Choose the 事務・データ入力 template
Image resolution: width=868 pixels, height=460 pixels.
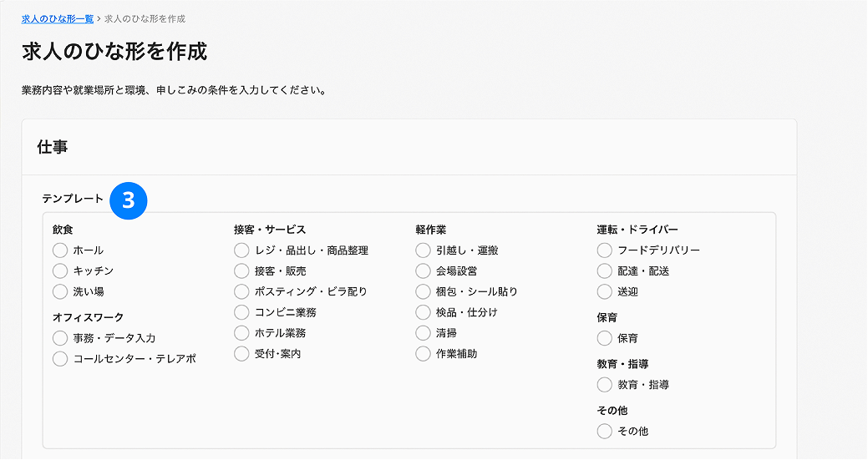pyautogui.click(x=60, y=338)
